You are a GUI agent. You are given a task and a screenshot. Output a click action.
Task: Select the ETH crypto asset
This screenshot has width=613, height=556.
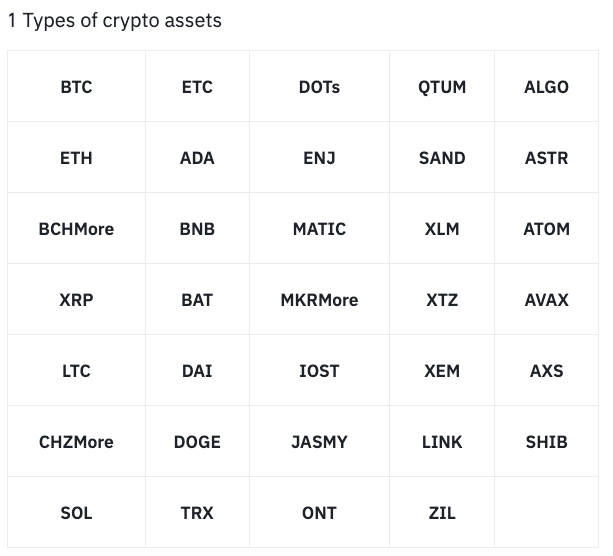[76, 158]
